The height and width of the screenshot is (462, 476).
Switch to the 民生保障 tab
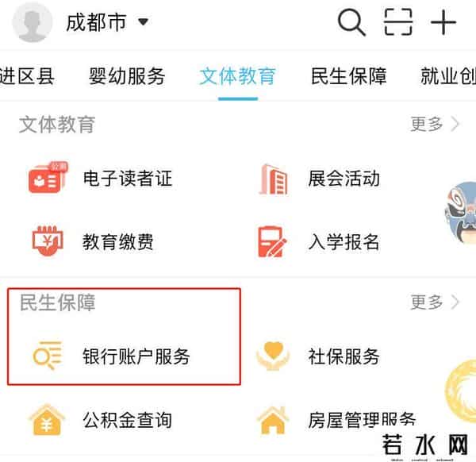point(349,76)
